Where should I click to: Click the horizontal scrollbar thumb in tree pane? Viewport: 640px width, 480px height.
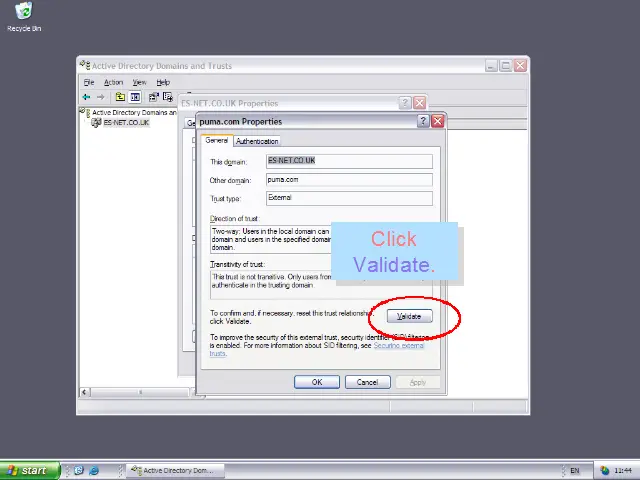(140, 392)
